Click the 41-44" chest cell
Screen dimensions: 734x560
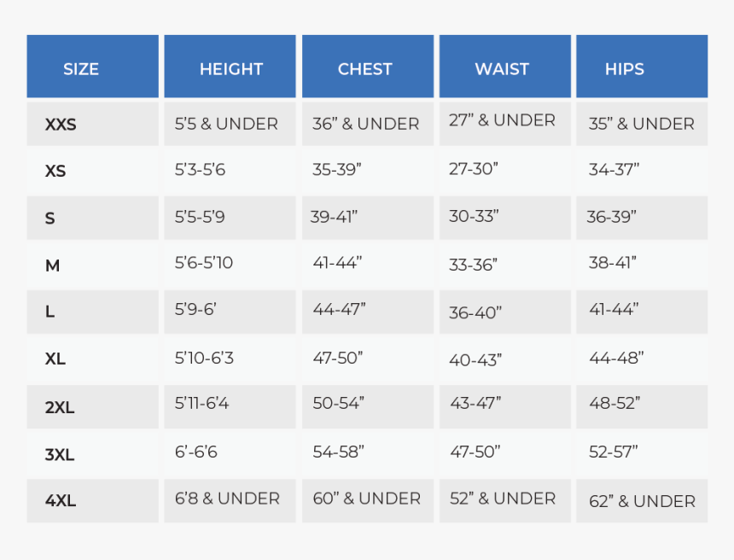point(337,263)
